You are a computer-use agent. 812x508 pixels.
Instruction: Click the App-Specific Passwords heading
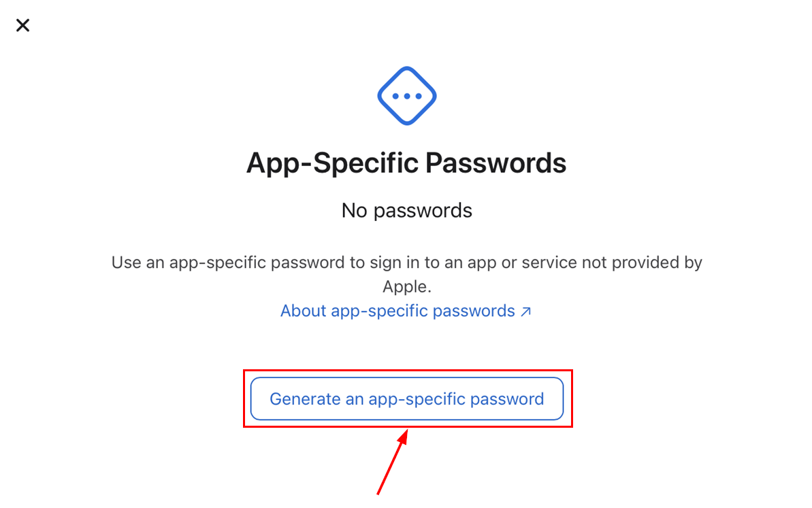[x=406, y=163]
